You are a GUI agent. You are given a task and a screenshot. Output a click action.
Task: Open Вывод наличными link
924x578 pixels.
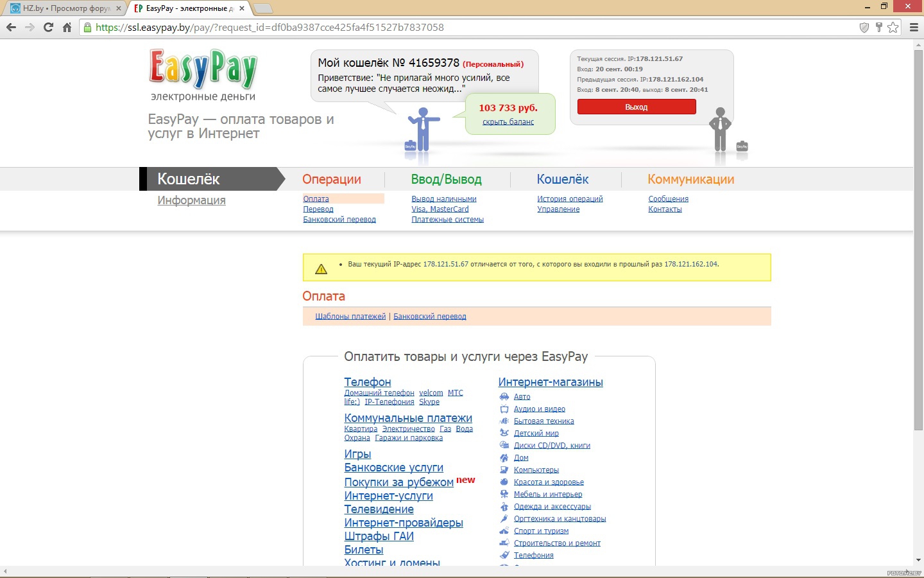pyautogui.click(x=444, y=199)
